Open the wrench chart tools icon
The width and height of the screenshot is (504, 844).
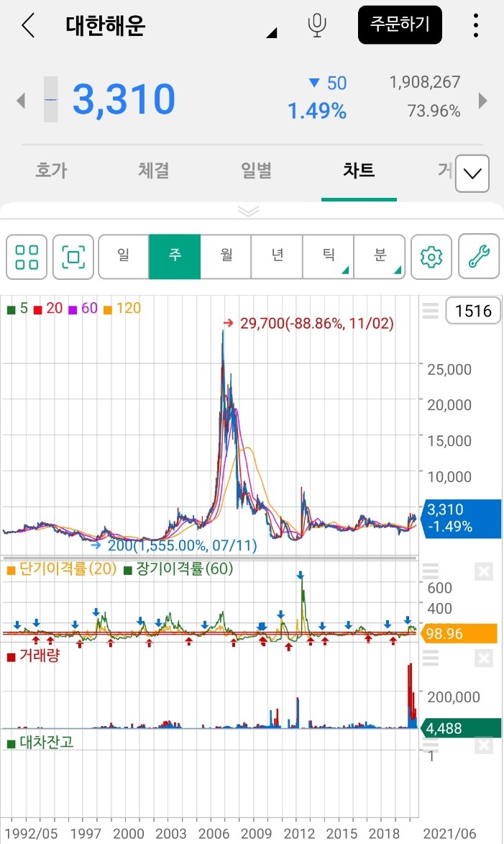pyautogui.click(x=479, y=257)
